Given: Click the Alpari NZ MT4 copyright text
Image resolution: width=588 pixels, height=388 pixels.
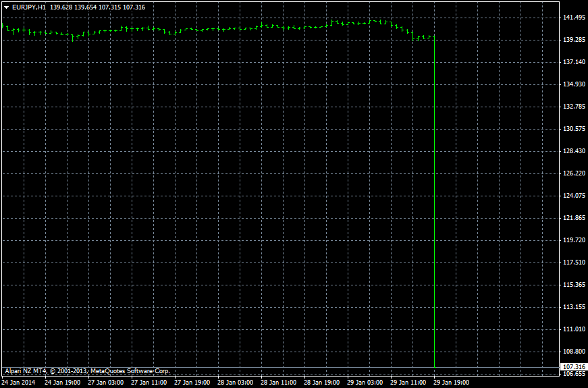Looking at the screenshot, I should tap(88, 371).
